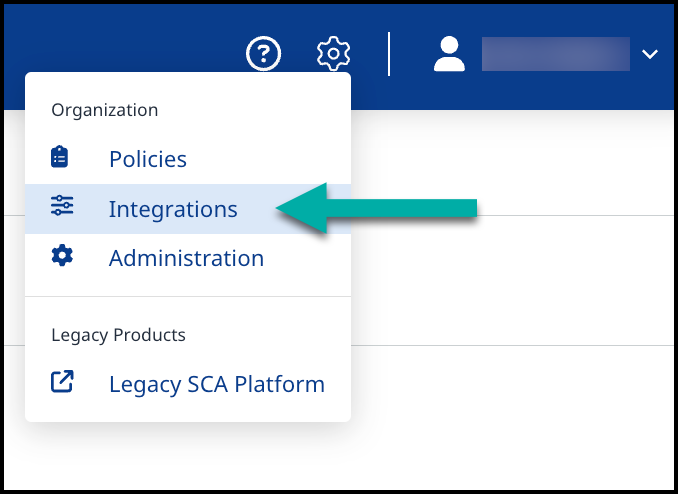Click the Legacy Products section heading
Image resolution: width=678 pixels, height=494 pixels.
[x=118, y=335]
